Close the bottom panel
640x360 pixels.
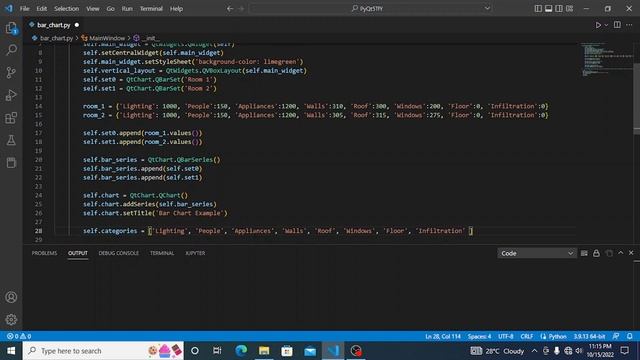(631, 253)
